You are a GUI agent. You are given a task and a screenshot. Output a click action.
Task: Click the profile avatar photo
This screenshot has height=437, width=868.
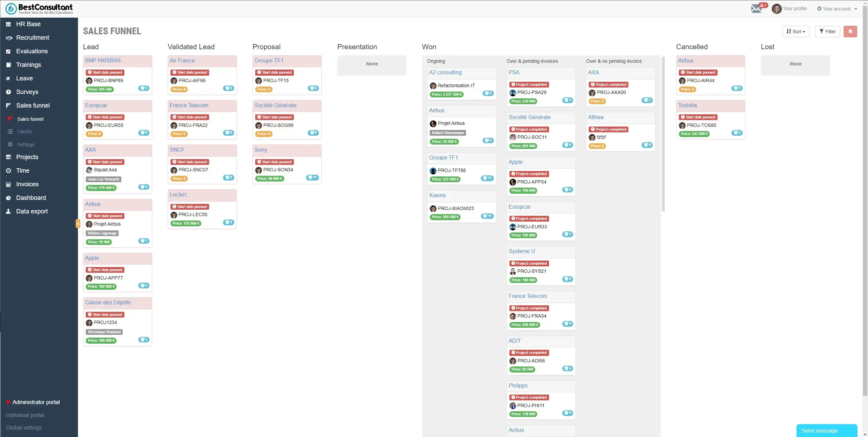tap(776, 9)
